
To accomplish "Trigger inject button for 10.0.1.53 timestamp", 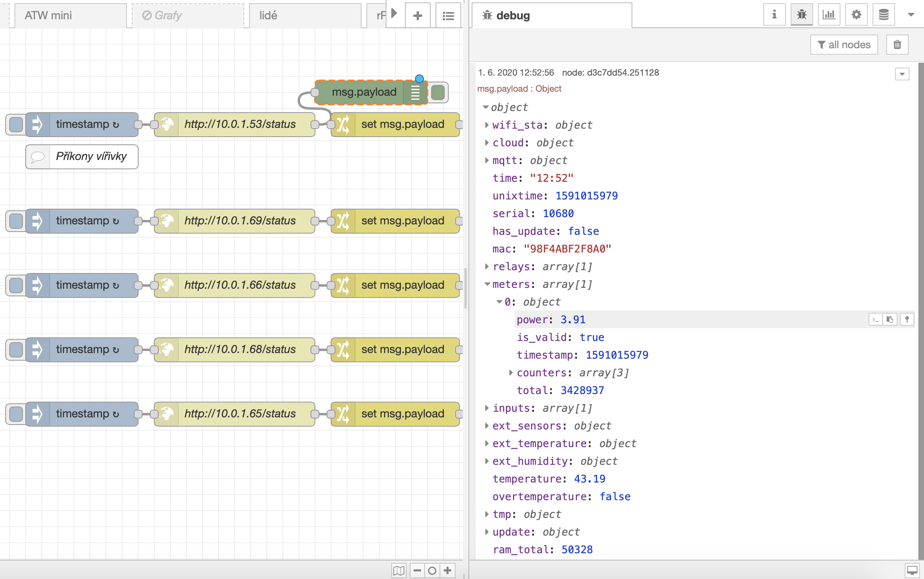I will (x=16, y=124).
